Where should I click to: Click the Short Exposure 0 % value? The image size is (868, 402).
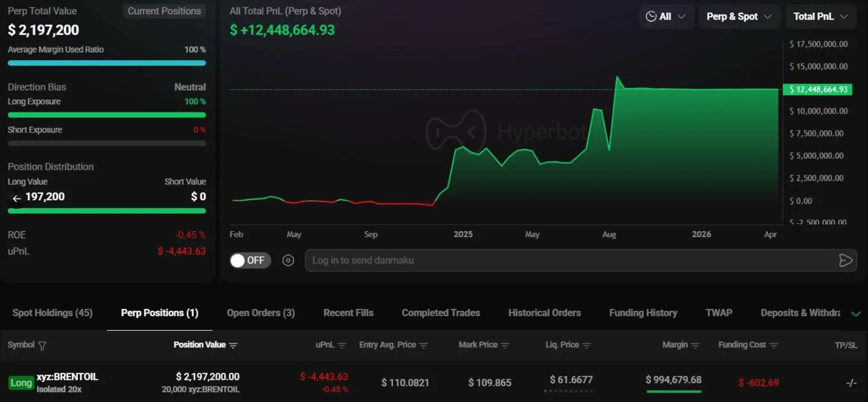[199, 130]
